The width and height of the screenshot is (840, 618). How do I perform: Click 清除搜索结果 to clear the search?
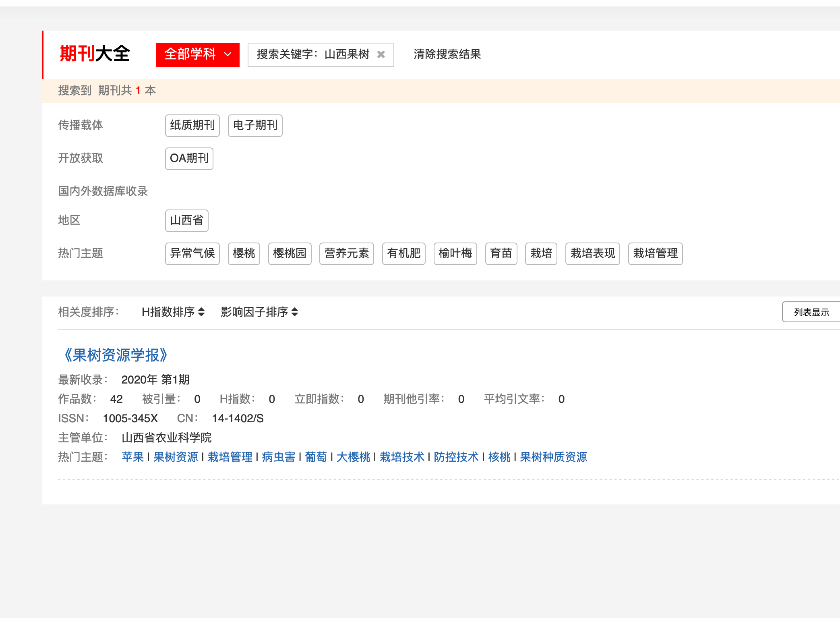tap(447, 54)
